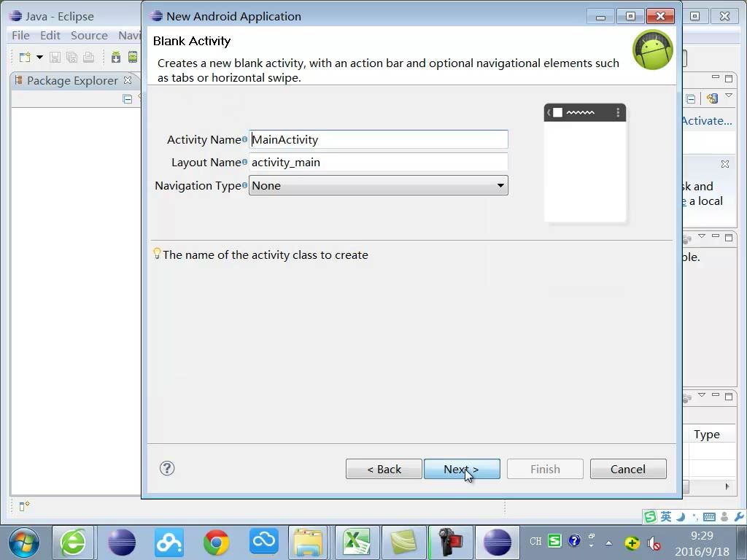Toggle the punctuation mode icon on the IME bar

point(695,517)
